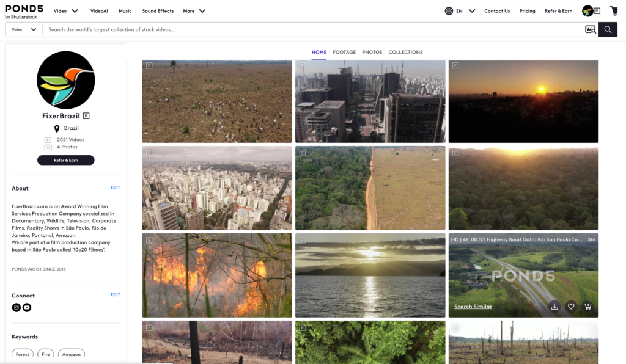This screenshot has width=626, height=364.
Task: Click the Refer & Earn profile button
Action: point(66,160)
